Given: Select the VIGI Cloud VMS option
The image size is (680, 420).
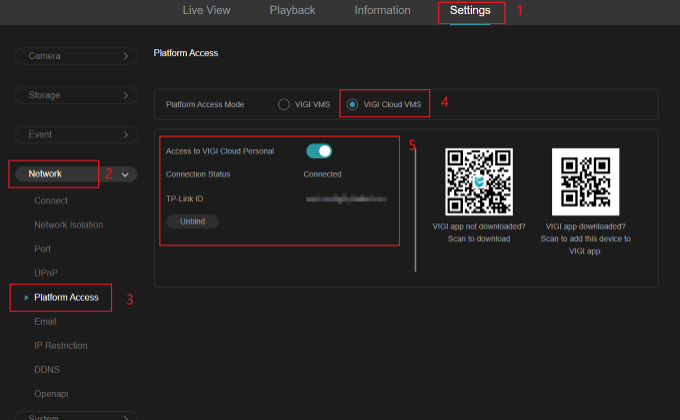Looking at the screenshot, I should (x=351, y=104).
